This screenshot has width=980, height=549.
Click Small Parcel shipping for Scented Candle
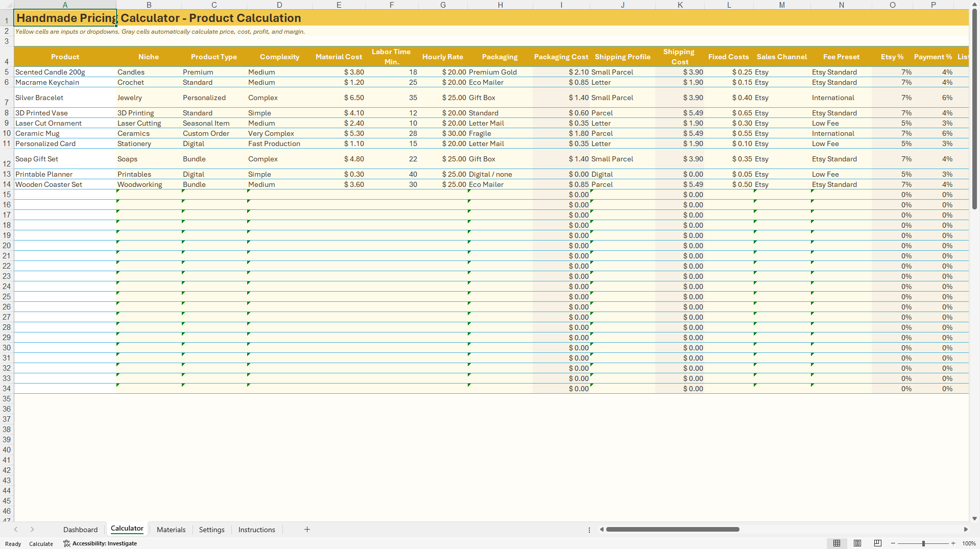623,72
